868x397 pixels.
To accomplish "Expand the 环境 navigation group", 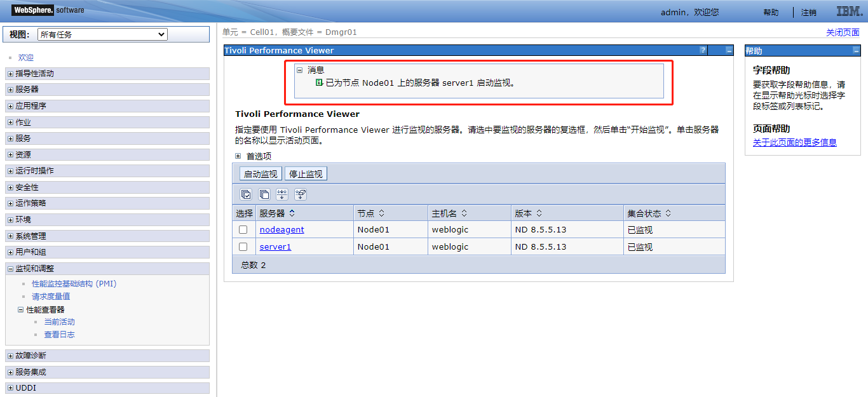I will pos(10,220).
